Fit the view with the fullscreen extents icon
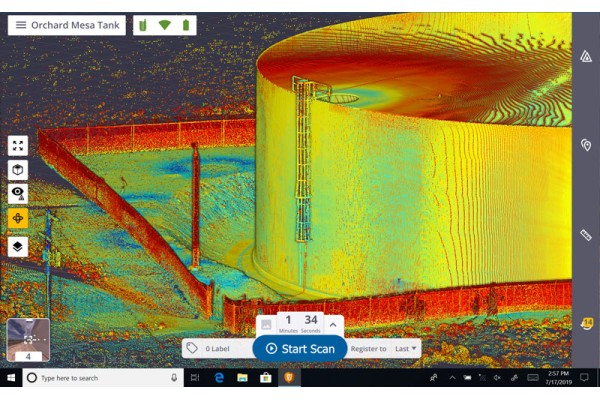Screen dimensions: 600x400 pos(18,146)
